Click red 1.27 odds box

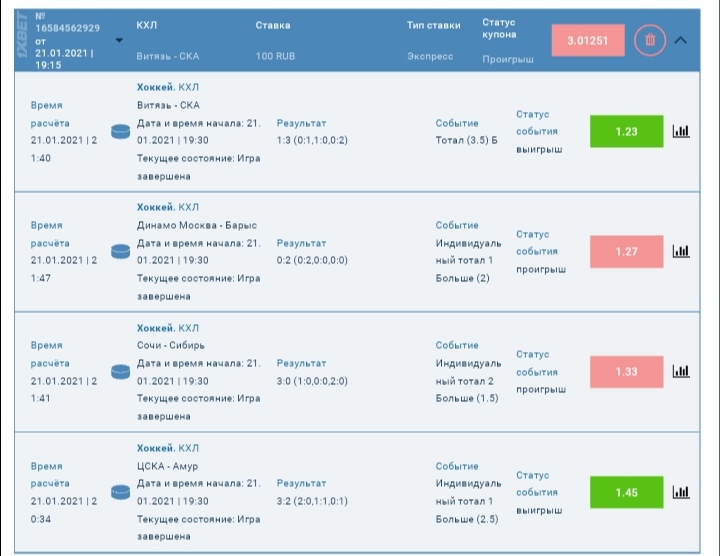[x=626, y=251]
